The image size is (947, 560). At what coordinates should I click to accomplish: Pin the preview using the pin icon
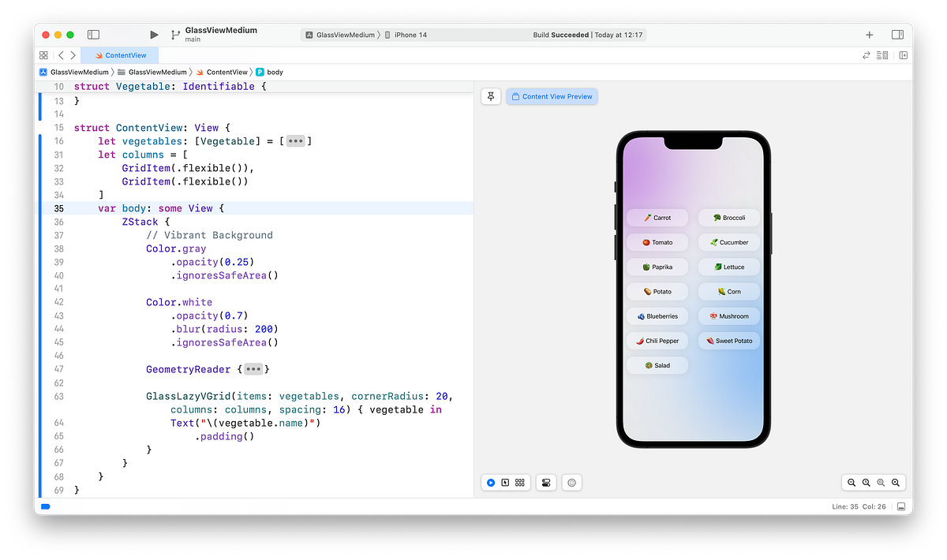490,95
